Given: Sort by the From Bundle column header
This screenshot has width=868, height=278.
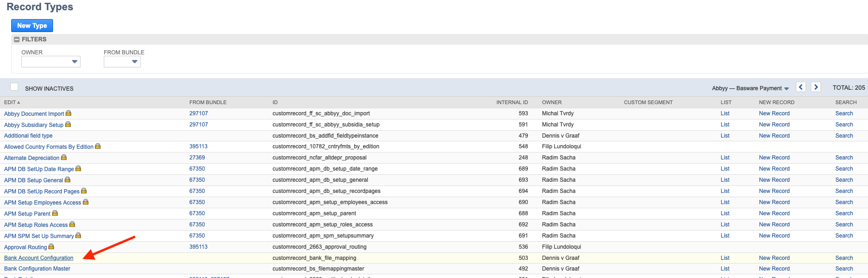Looking at the screenshot, I should tap(208, 102).
